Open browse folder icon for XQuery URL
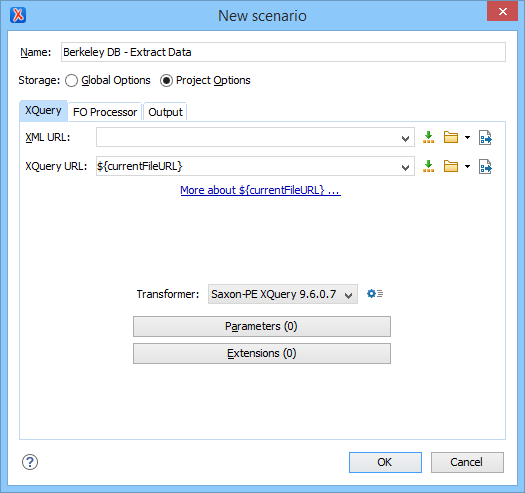525x493 pixels. coord(451,166)
